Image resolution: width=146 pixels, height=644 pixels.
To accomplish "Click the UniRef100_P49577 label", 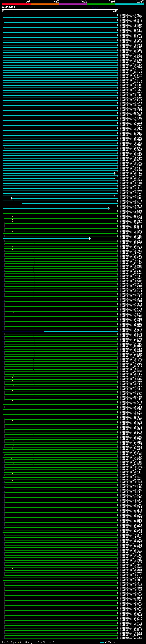I will [131, 535].
